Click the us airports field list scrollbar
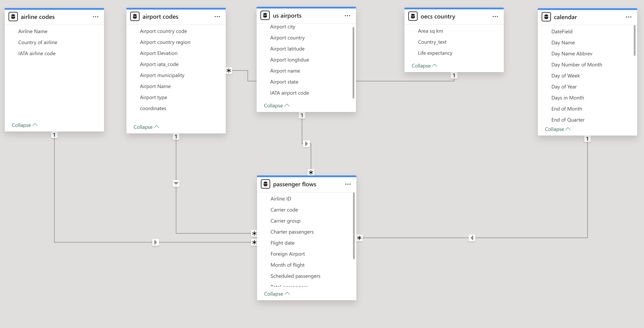Screen dimensions: 644x328 [353, 62]
